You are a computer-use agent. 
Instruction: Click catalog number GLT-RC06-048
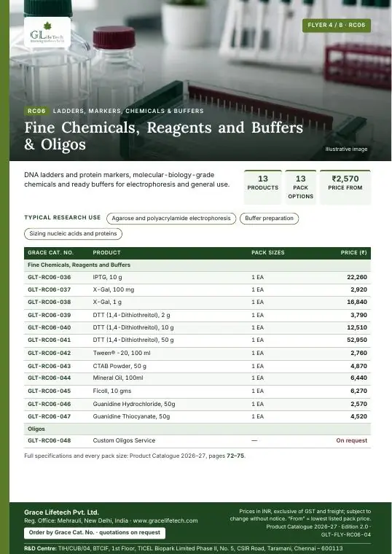click(49, 440)
